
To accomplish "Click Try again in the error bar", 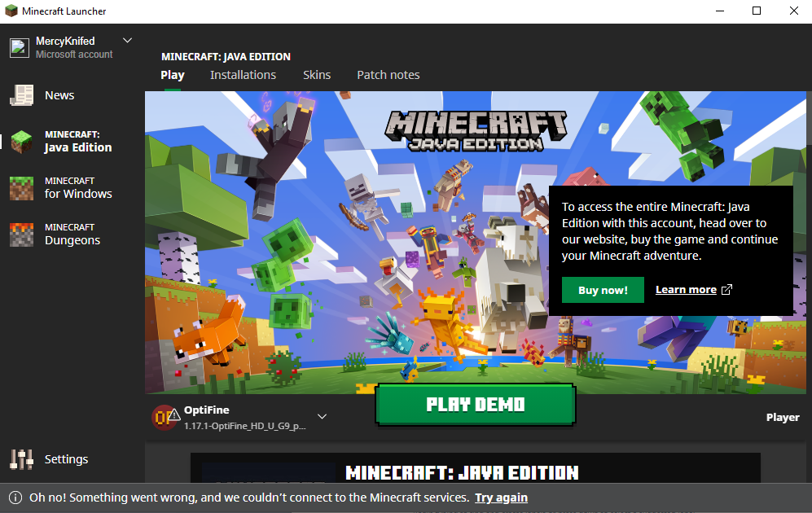I will (x=501, y=498).
